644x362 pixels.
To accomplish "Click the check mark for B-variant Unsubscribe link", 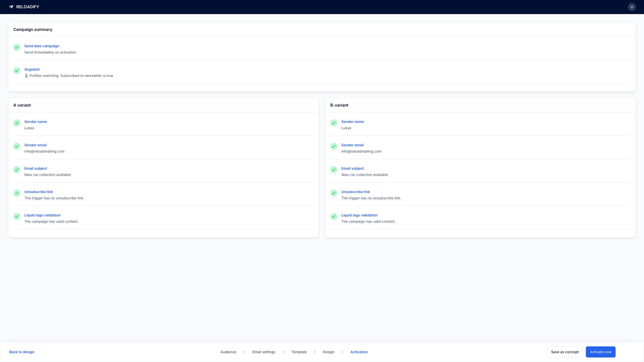I will coord(334,193).
